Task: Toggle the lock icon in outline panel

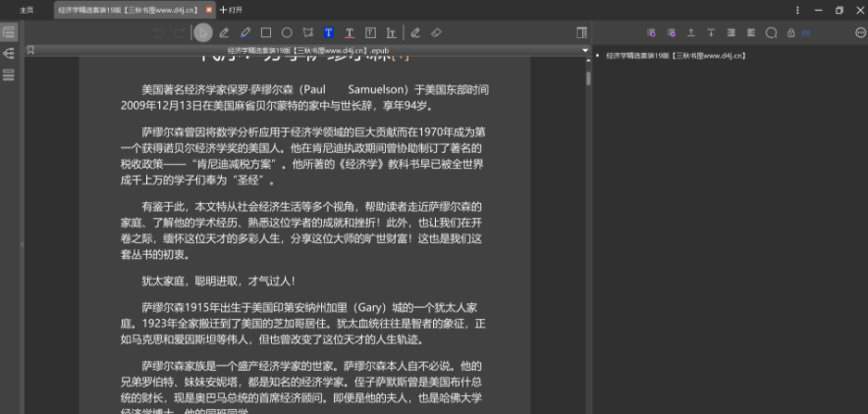Action: pyautogui.click(x=791, y=33)
